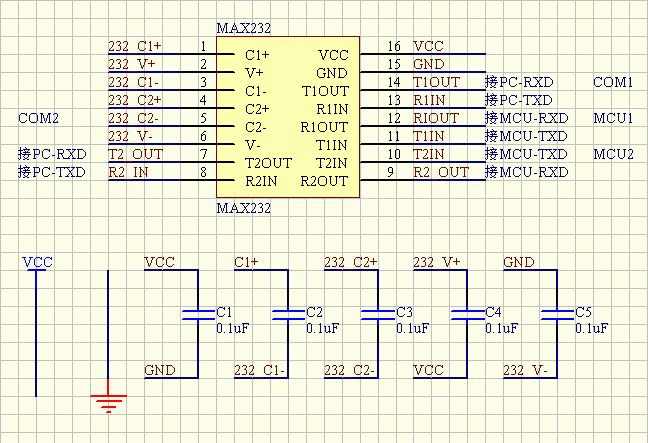Screen dimensions: 648x443
Task: Click '接MCU-RXD' note beside RIOUT label
Action: point(527,118)
